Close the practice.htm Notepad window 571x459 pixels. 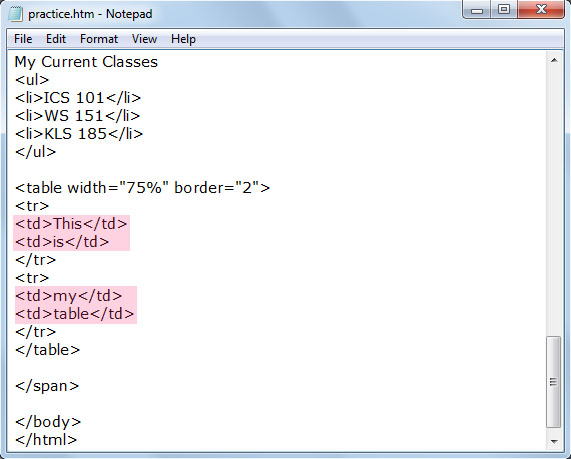(x=541, y=9)
